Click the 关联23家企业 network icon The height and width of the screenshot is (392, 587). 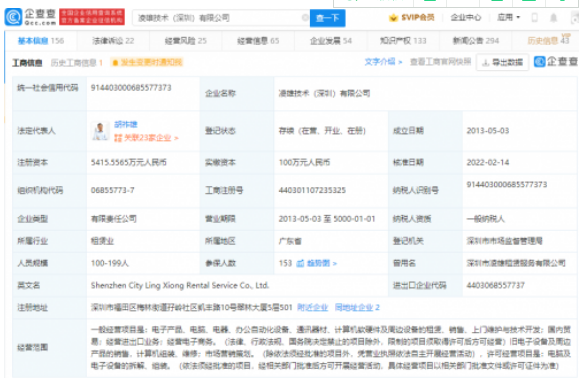click(x=118, y=138)
